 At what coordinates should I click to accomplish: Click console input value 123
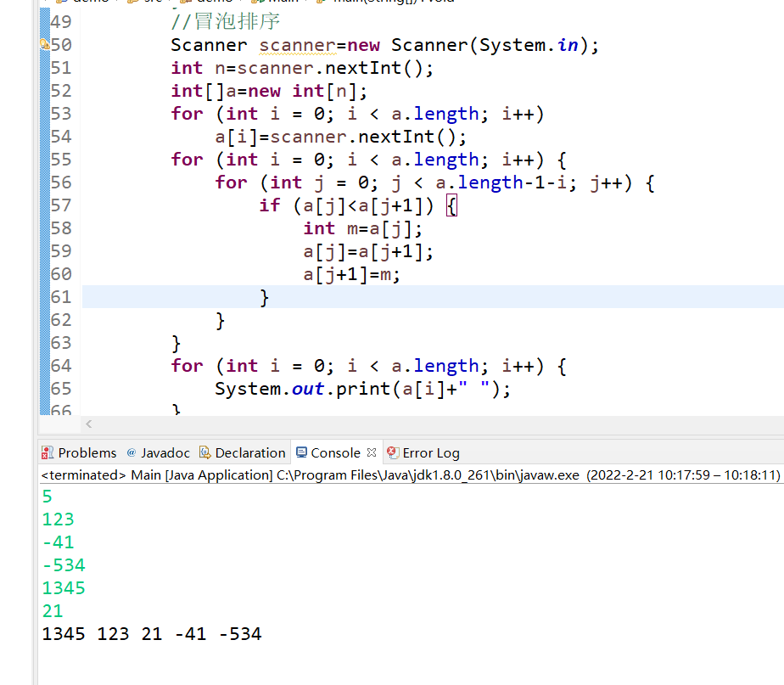click(58, 519)
